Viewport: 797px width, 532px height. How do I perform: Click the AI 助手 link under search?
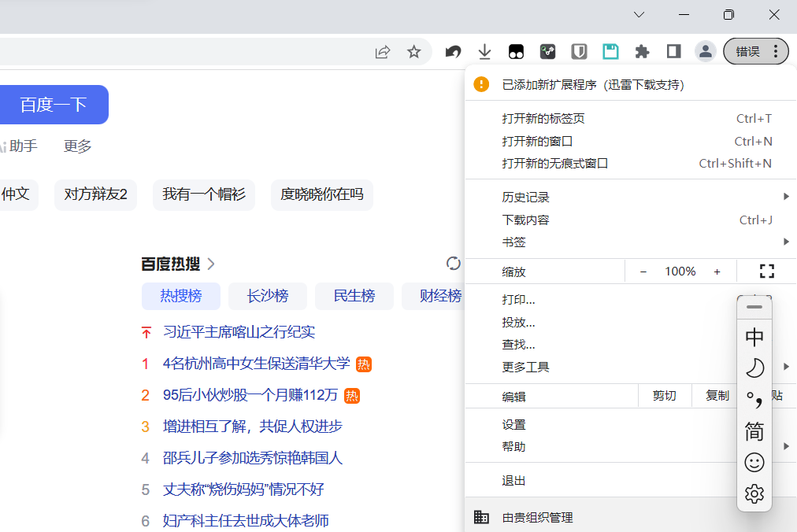click(x=18, y=146)
